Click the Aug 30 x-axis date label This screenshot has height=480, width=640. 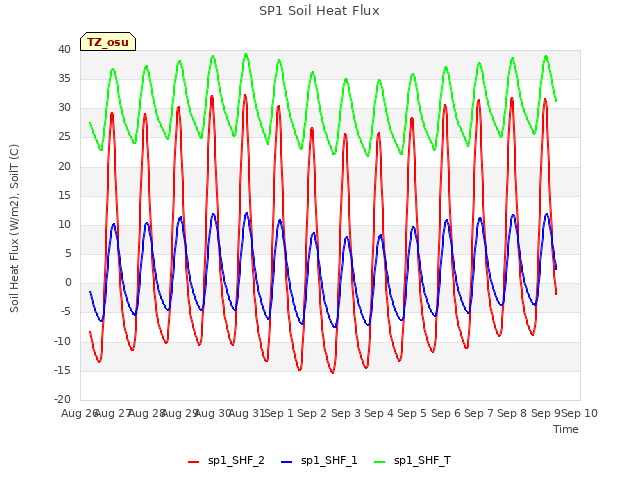click(213, 413)
